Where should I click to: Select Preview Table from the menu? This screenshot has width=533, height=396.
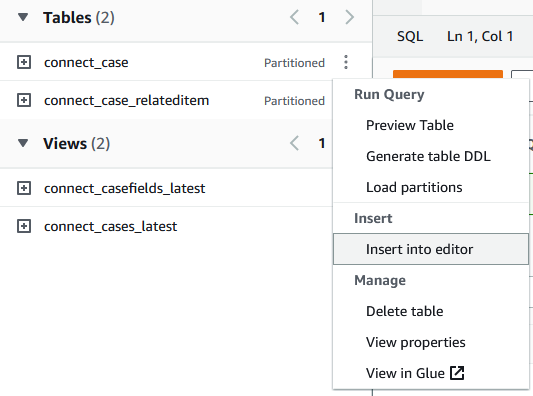431,125
